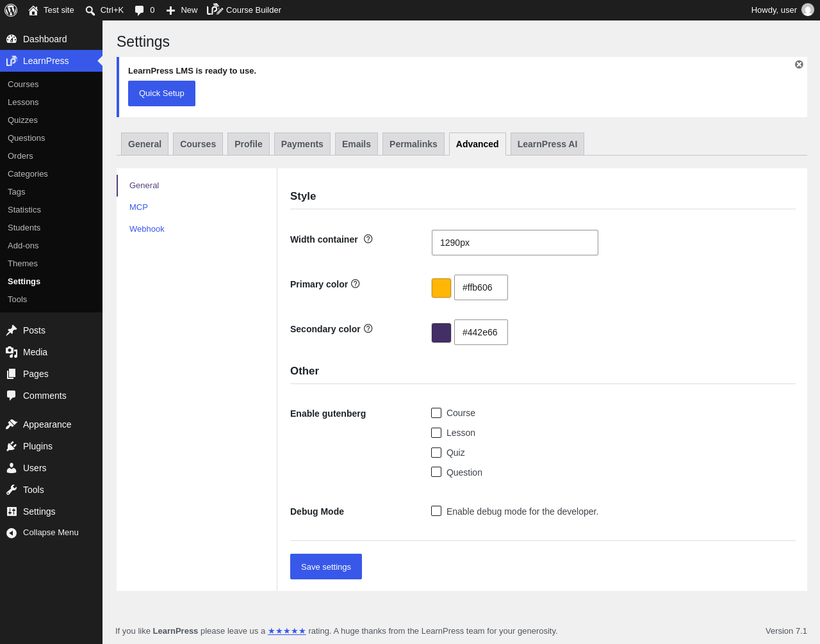This screenshot has width=820, height=644.
Task: Enable gutenberg for Course
Action: (436, 413)
